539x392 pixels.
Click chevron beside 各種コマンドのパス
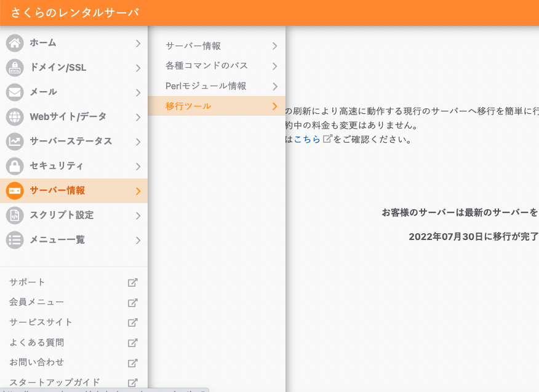[274, 66]
